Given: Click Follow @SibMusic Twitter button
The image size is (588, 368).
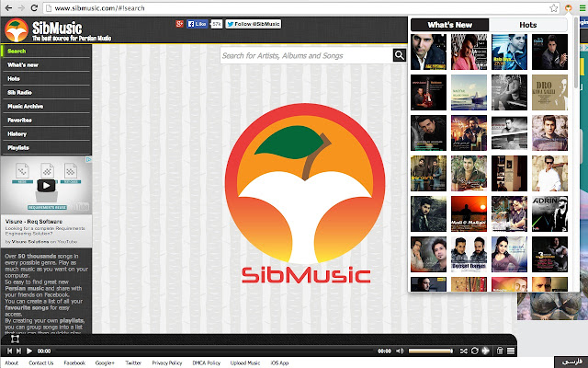Looking at the screenshot, I should [x=254, y=24].
